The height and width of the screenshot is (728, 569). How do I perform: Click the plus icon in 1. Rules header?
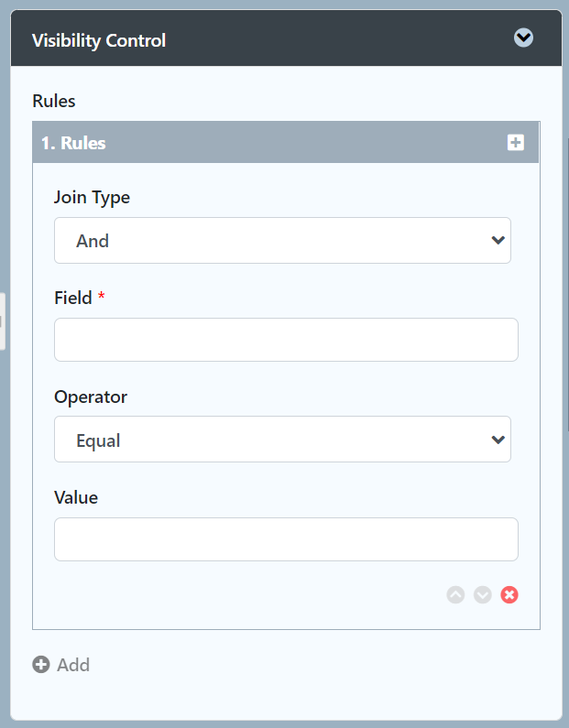pyautogui.click(x=516, y=143)
